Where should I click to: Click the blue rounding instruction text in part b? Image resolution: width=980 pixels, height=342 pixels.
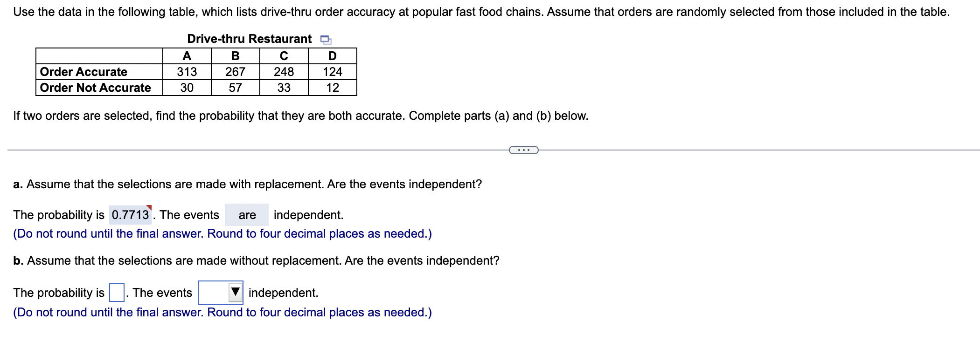[x=222, y=313]
